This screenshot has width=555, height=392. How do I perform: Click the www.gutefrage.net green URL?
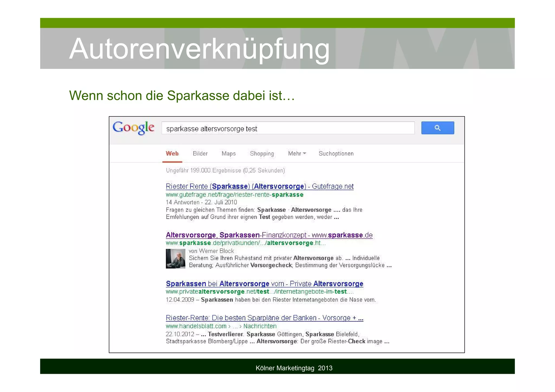coord(234,195)
